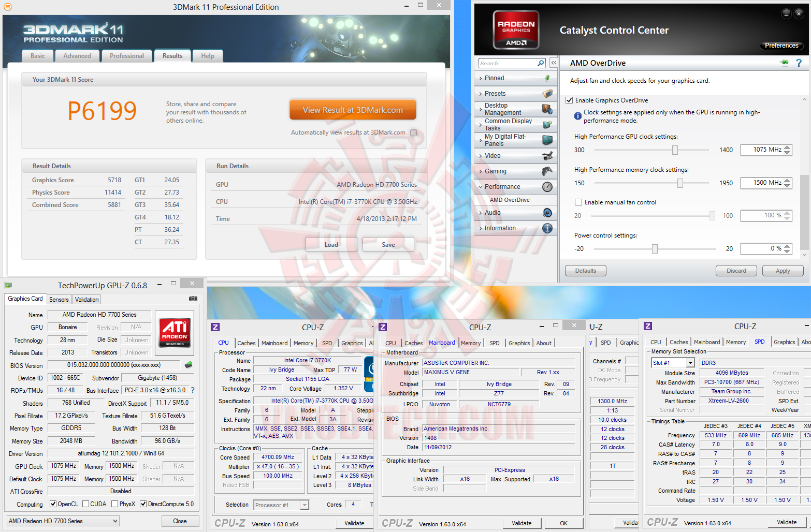811x532 pixels.
Task: Open help via the blue question mark icon
Action: [x=799, y=63]
